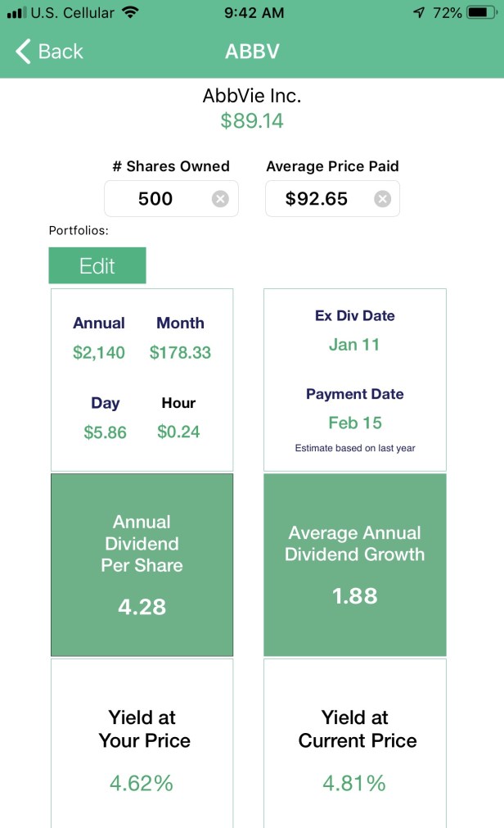Clear the Average Price Paid field
Viewport: 504px width, 828px height.
click(x=382, y=199)
